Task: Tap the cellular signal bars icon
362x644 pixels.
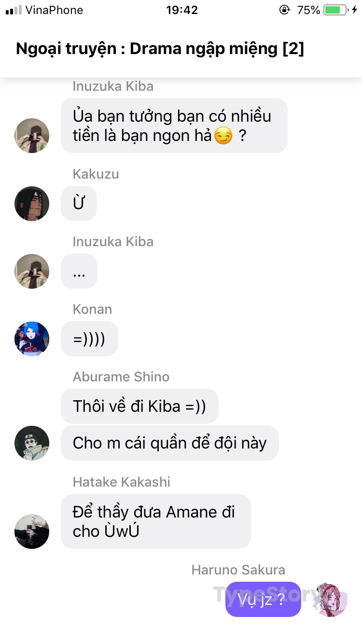Action: click(14, 10)
